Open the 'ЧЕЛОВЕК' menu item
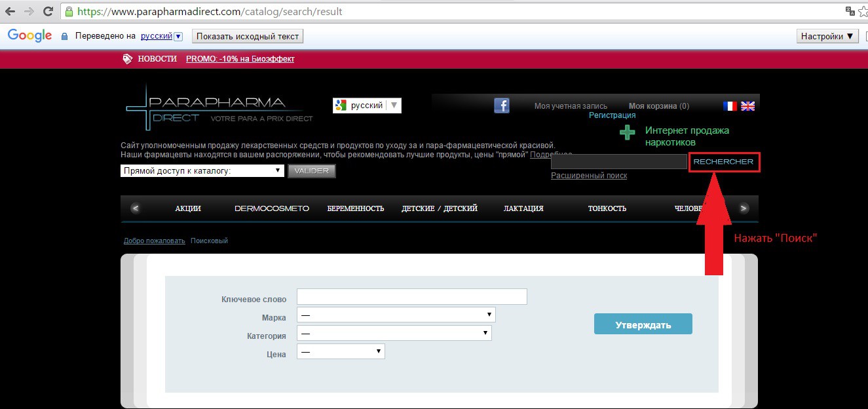This screenshot has height=409, width=868. (689, 208)
